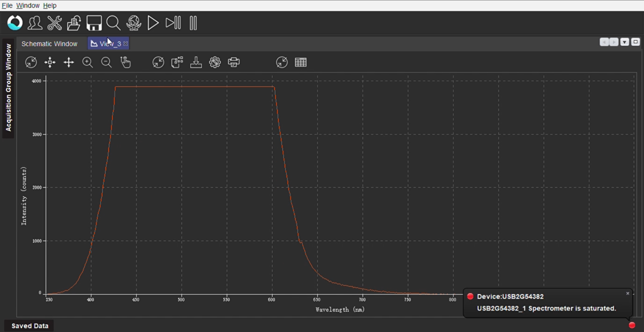Open the tab list dropdown arrow
Viewport: 644px width, 332px height.
coord(624,42)
